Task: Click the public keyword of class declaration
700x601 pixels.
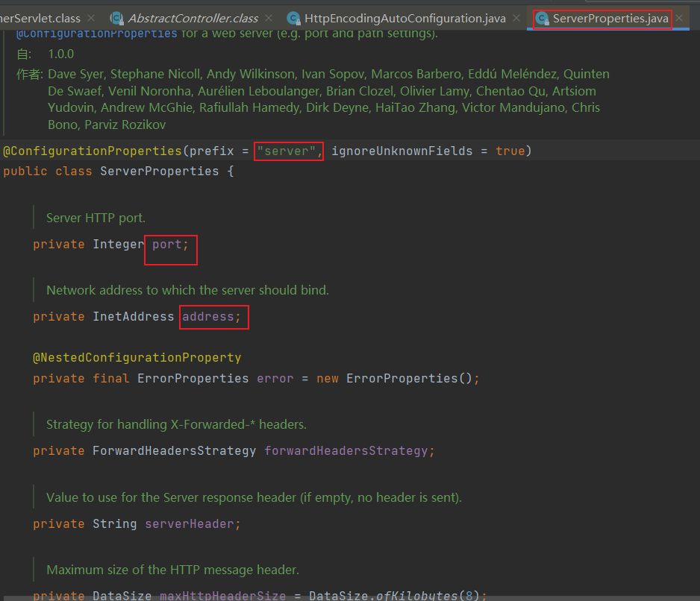Action: pyautogui.click(x=25, y=171)
